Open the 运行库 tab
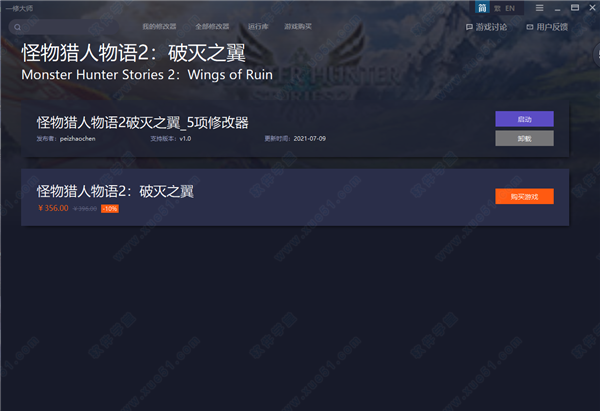The height and width of the screenshot is (411, 600). (x=258, y=26)
